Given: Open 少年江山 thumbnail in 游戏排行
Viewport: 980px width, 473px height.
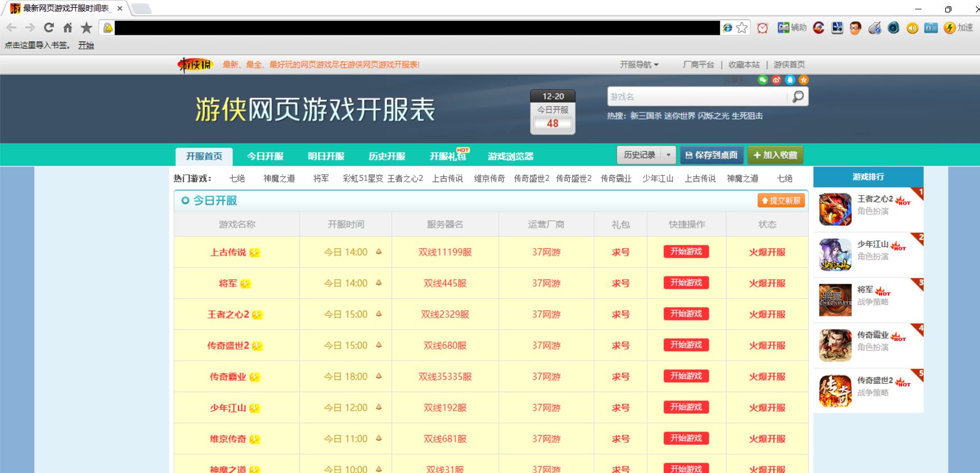Looking at the screenshot, I should click(x=835, y=255).
